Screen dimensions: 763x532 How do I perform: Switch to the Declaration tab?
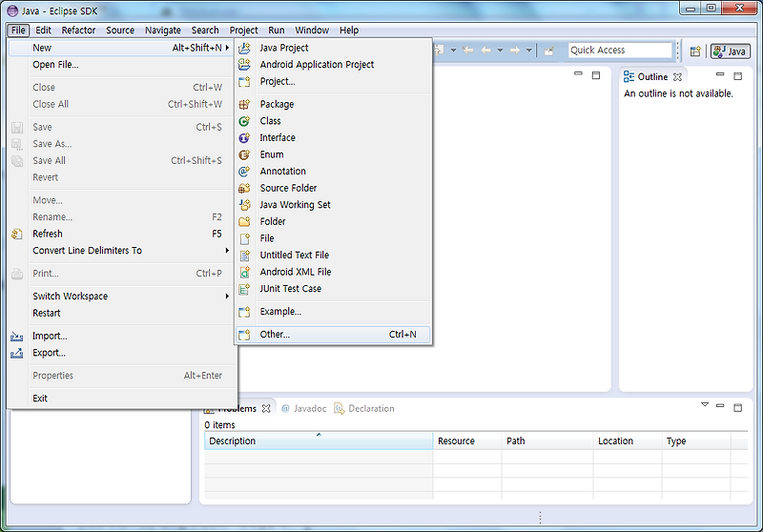pyautogui.click(x=364, y=408)
